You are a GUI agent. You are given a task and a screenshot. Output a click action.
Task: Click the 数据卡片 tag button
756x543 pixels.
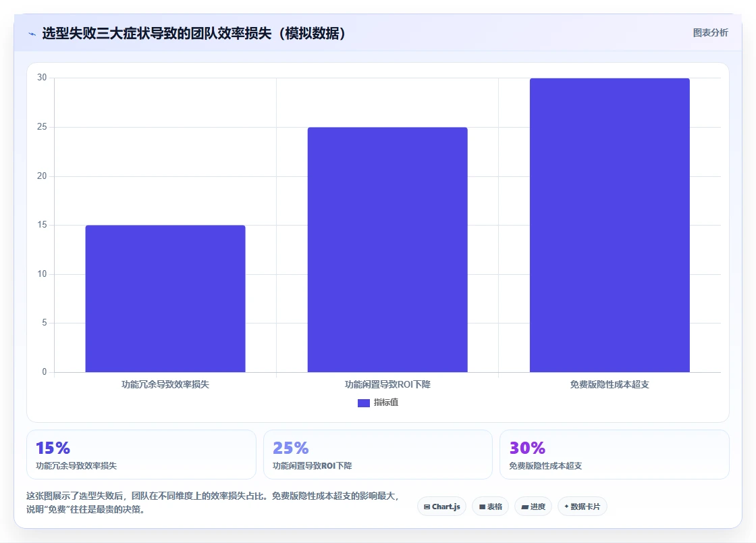pyautogui.click(x=583, y=507)
